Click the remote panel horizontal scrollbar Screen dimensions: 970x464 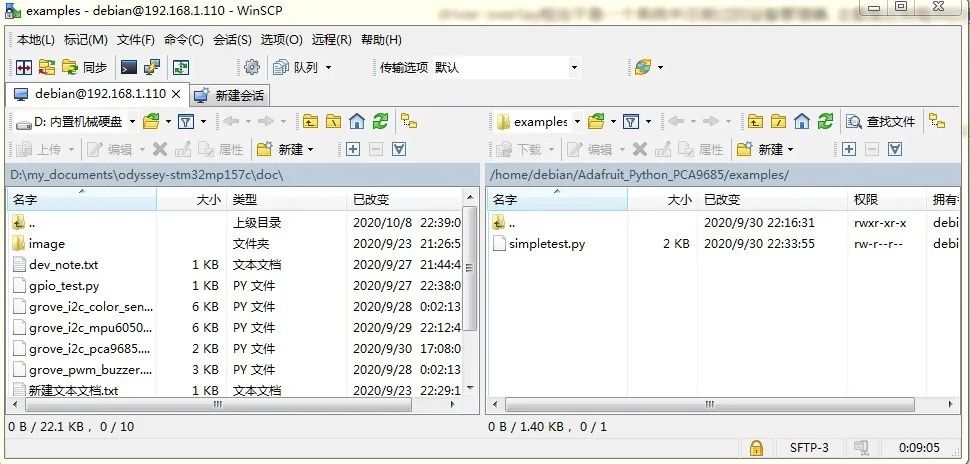710,405
